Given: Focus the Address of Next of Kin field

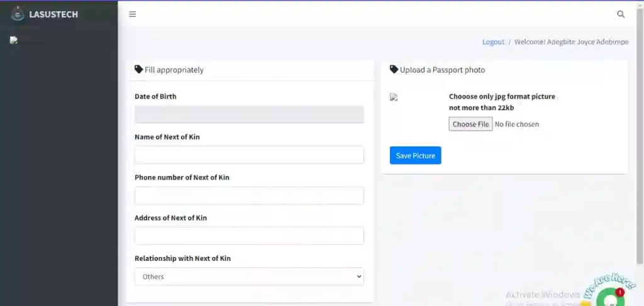Looking at the screenshot, I should tap(249, 236).
